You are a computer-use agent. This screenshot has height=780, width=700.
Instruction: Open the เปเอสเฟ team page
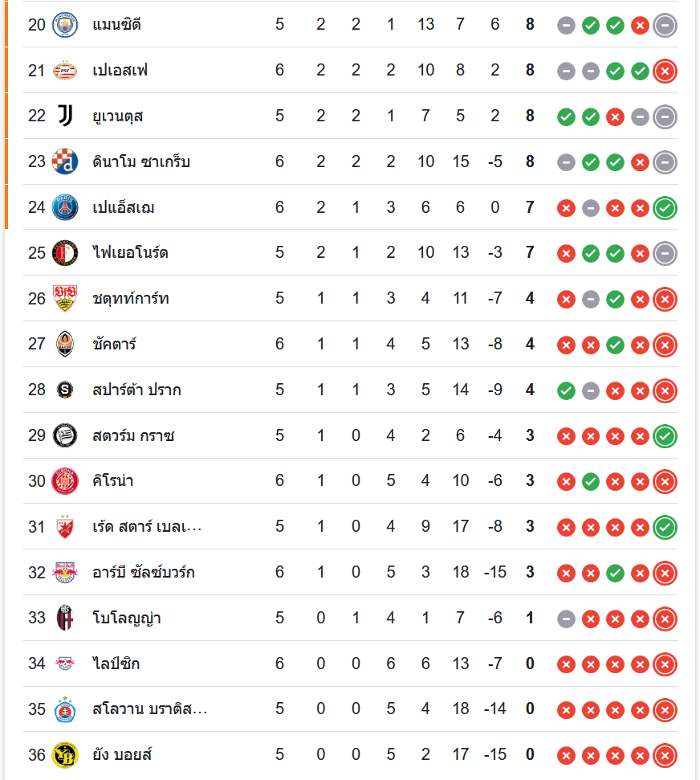coord(120,71)
